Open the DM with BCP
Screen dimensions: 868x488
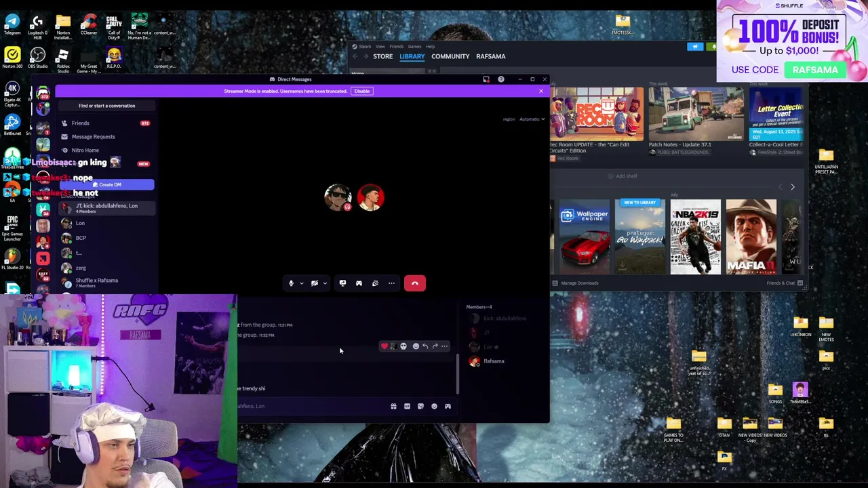click(x=106, y=239)
